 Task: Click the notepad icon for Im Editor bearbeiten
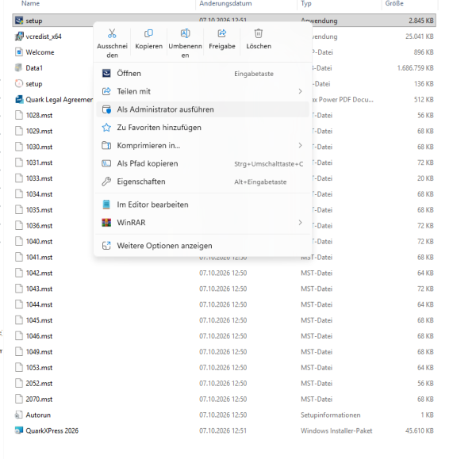click(x=106, y=205)
